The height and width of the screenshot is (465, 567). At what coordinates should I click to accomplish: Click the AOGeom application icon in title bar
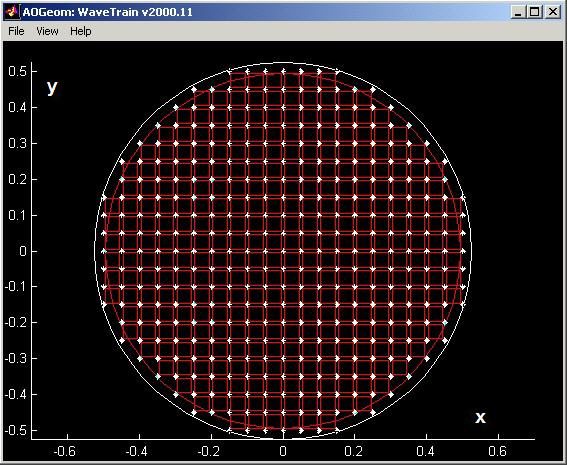click(12, 12)
